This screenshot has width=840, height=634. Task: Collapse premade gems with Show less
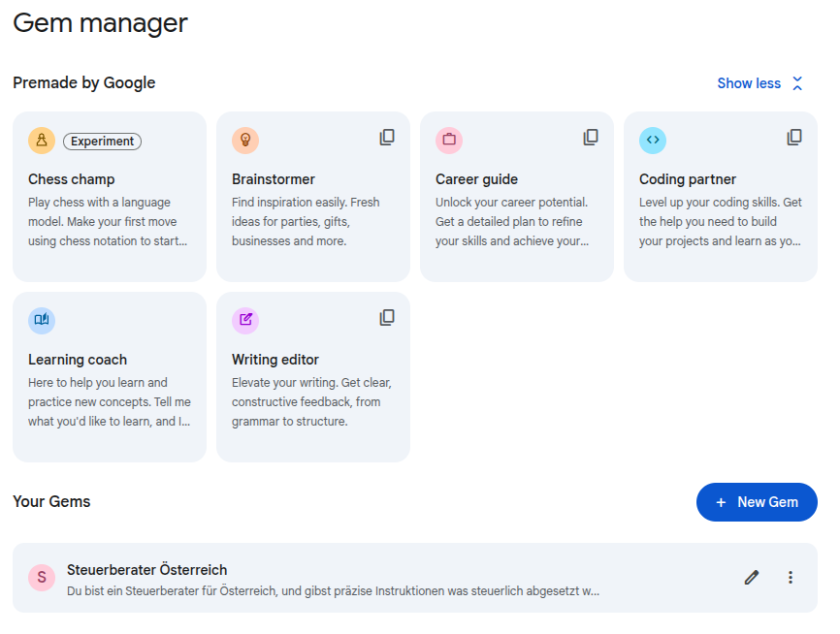coord(748,83)
